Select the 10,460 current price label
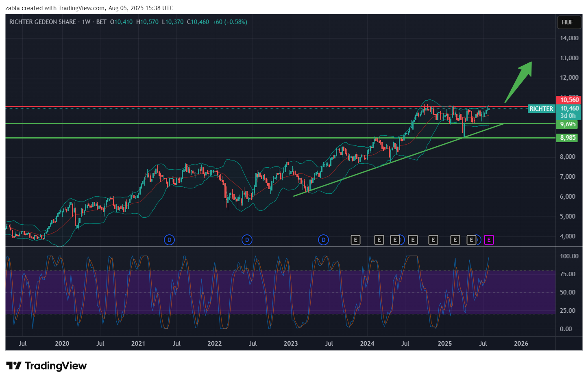This screenshot has height=381, width=588. [569, 108]
